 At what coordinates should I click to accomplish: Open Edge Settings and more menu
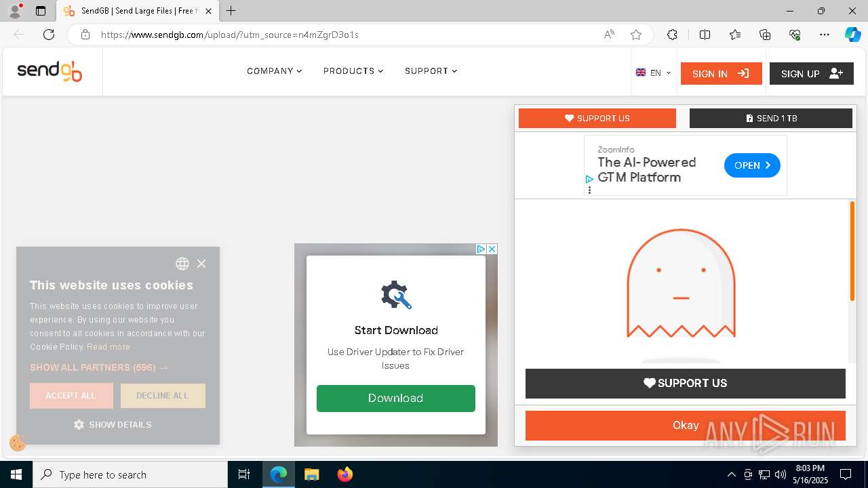(x=825, y=35)
